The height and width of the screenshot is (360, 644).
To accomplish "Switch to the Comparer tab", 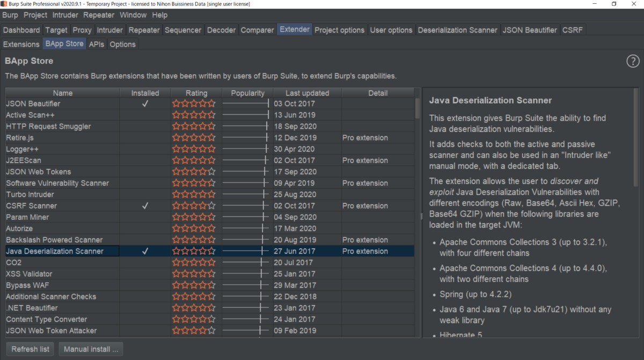I will pyautogui.click(x=258, y=30).
